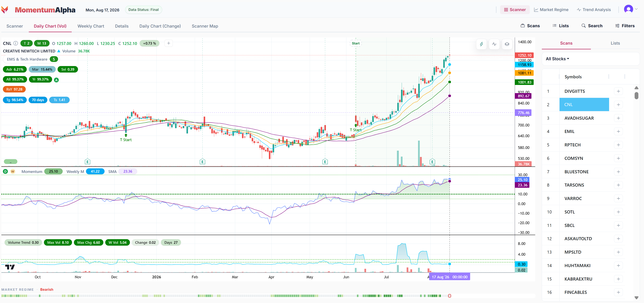
Task: Click the green A grade badge
Action: [x=57, y=80]
